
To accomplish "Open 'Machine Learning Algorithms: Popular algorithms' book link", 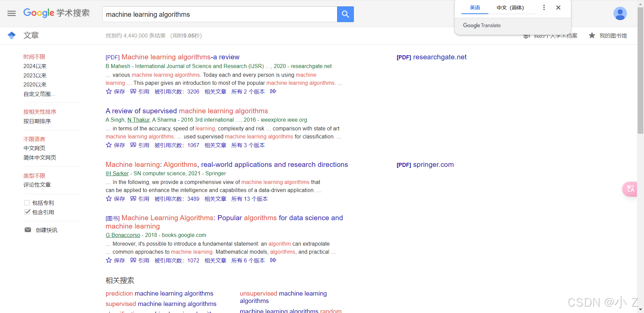I will click(224, 222).
